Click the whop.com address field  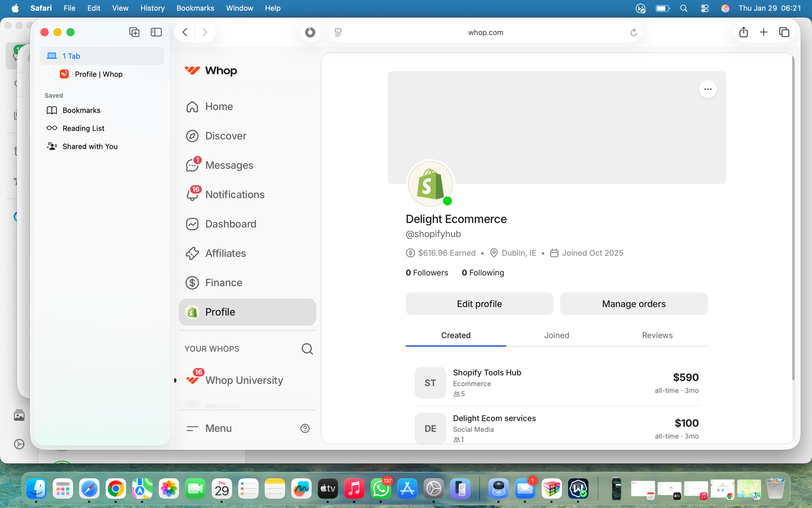click(486, 33)
